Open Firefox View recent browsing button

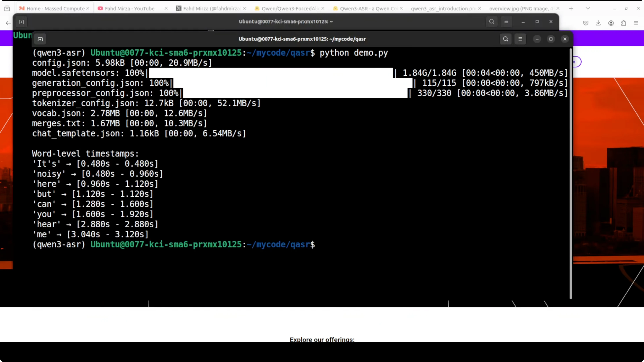pyautogui.click(x=7, y=9)
